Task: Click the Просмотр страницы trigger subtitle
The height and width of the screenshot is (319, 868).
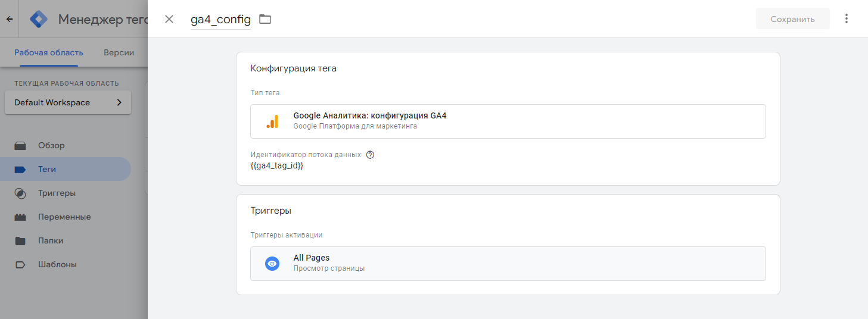Action: pyautogui.click(x=329, y=268)
